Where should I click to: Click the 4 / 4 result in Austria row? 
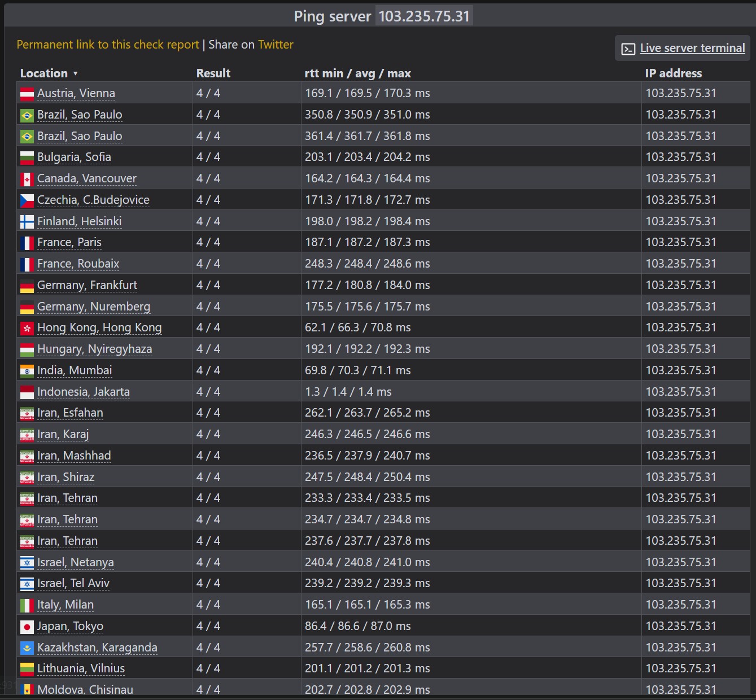pos(208,93)
